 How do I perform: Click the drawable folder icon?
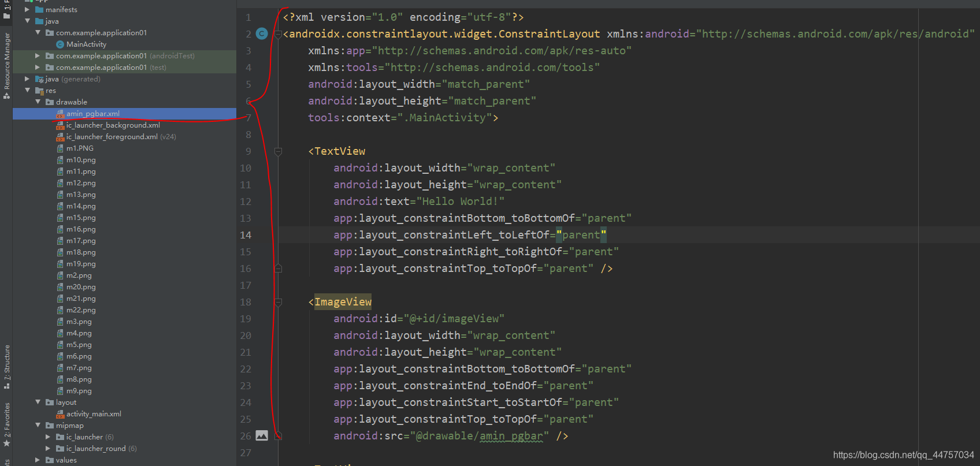tap(49, 102)
